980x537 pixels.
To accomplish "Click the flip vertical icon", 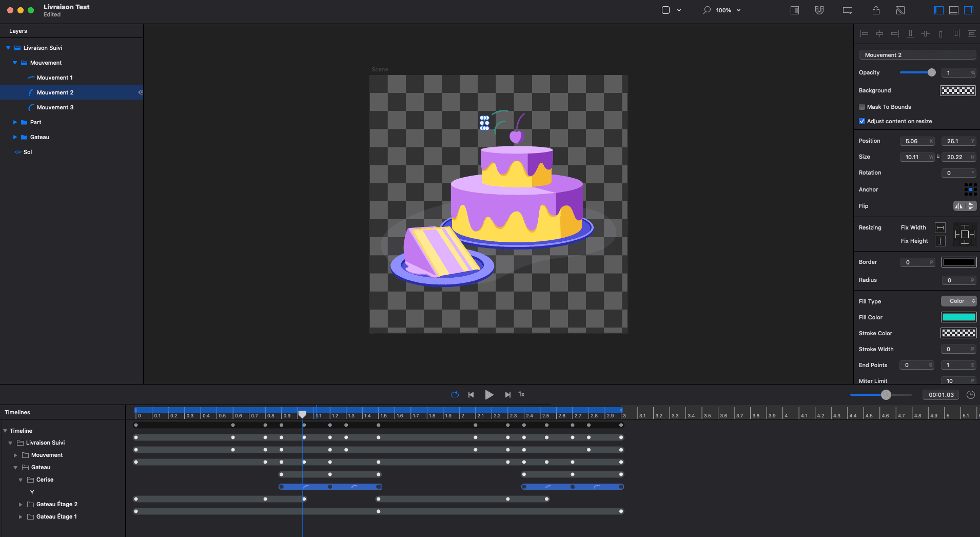I will coord(971,206).
